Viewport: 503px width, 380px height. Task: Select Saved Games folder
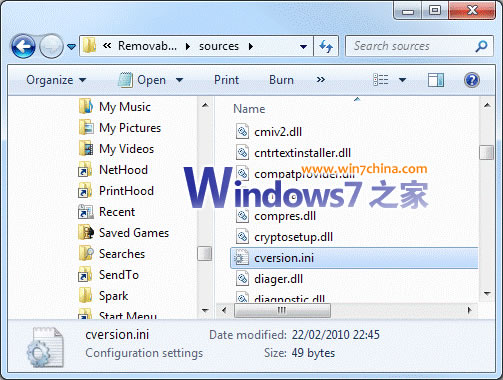pos(134,233)
